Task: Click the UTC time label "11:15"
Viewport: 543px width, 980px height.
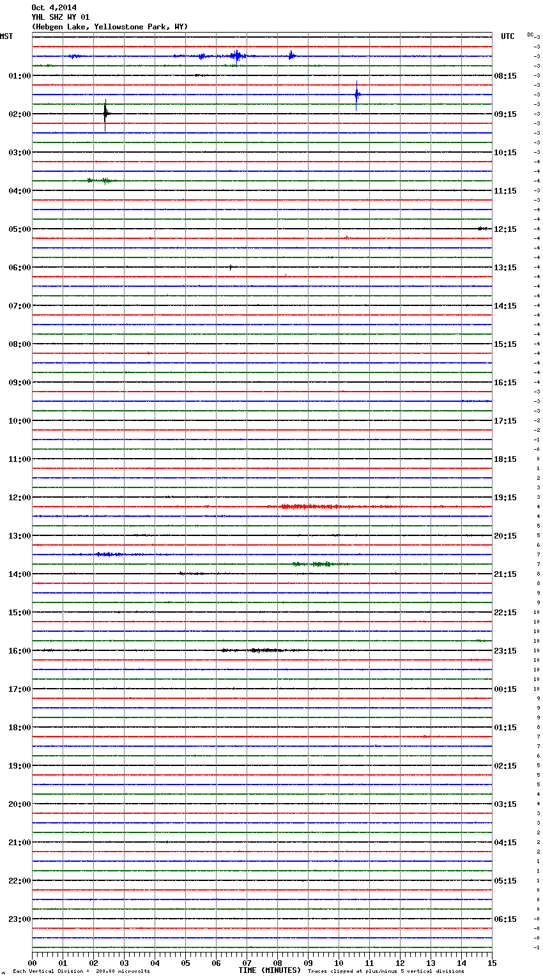Action: [505, 191]
